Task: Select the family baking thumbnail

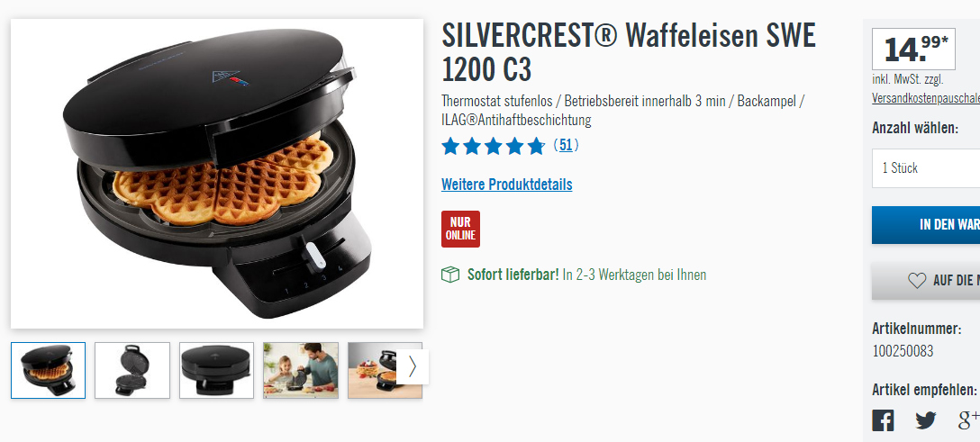Action: click(301, 370)
